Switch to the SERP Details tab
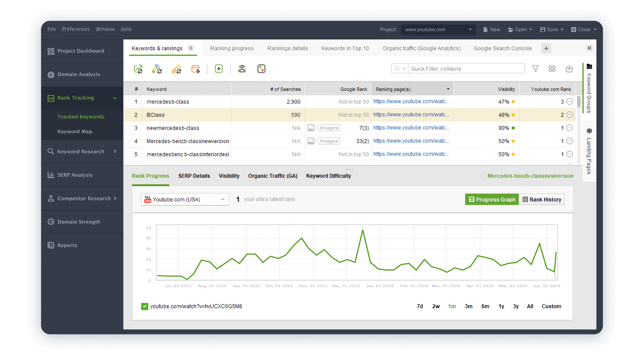 coord(194,176)
